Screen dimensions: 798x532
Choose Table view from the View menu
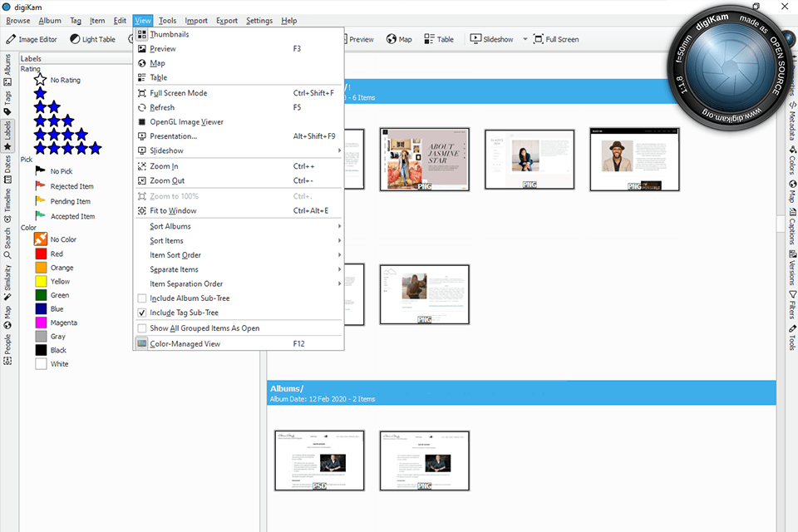239,77
